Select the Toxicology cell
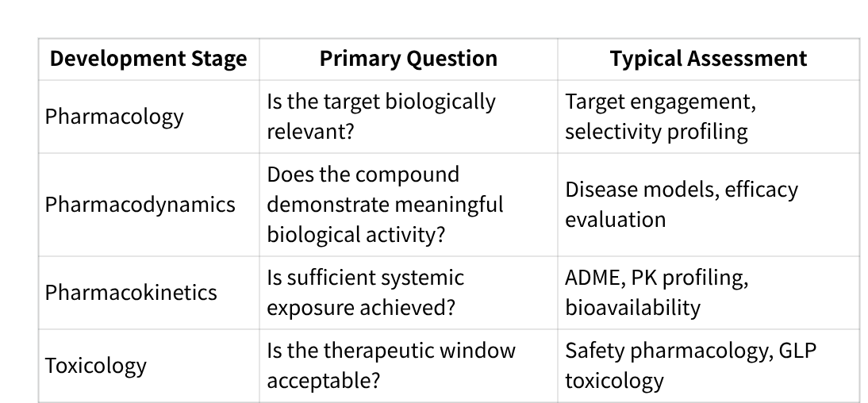868x403 pixels. pos(148,366)
